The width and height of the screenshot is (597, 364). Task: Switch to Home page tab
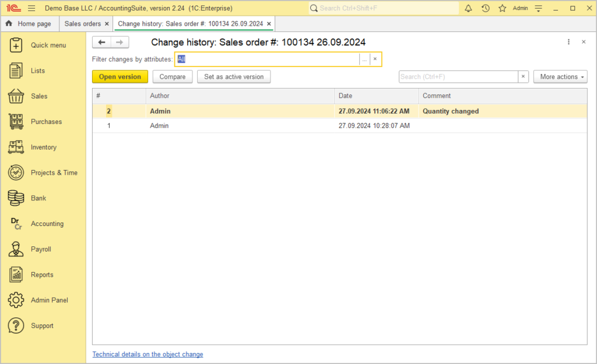[29, 23]
